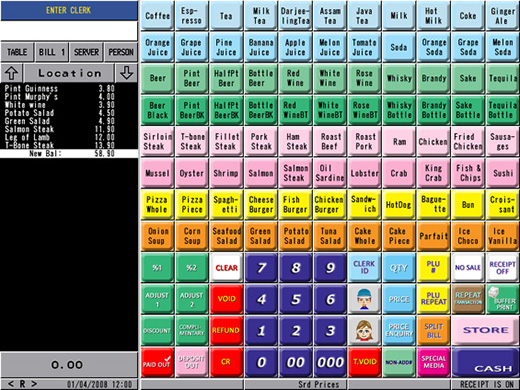The width and height of the screenshot is (520, 390).
Task: Select Ice Vanilla
Action: pos(502,236)
